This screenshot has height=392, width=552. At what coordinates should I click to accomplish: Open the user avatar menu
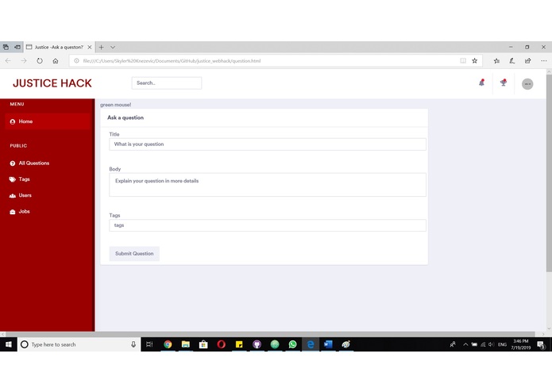click(x=527, y=84)
